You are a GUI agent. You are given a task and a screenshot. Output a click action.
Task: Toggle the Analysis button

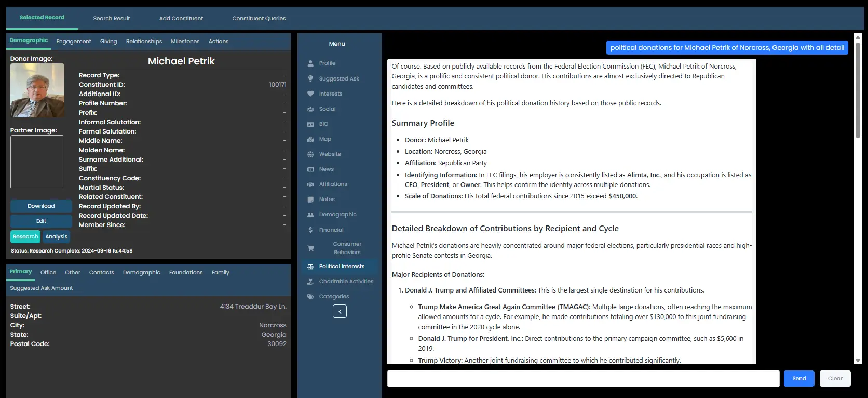pos(56,237)
